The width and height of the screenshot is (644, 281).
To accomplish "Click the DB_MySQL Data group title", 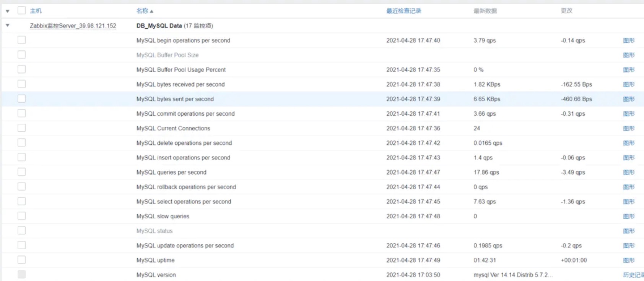I will coord(159,26).
